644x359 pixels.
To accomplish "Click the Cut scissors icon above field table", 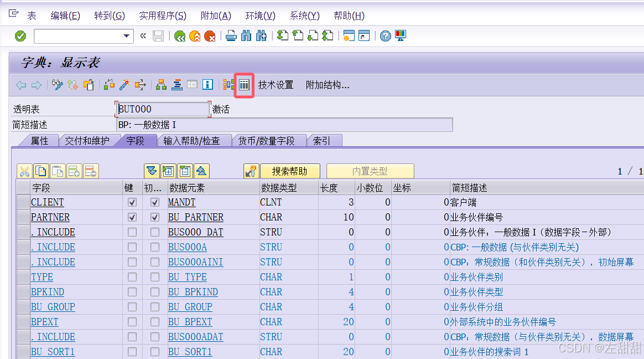I will [25, 171].
